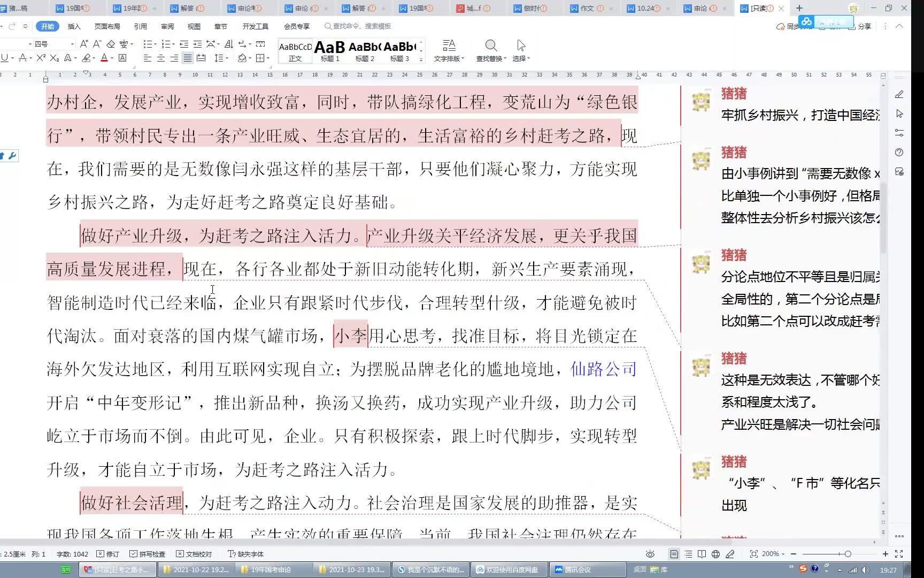Switch to outline view
Image resolution: width=924 pixels, height=578 pixels.
[688, 554]
